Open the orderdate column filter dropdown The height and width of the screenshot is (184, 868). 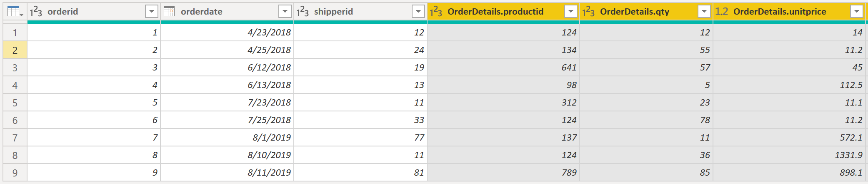point(285,12)
